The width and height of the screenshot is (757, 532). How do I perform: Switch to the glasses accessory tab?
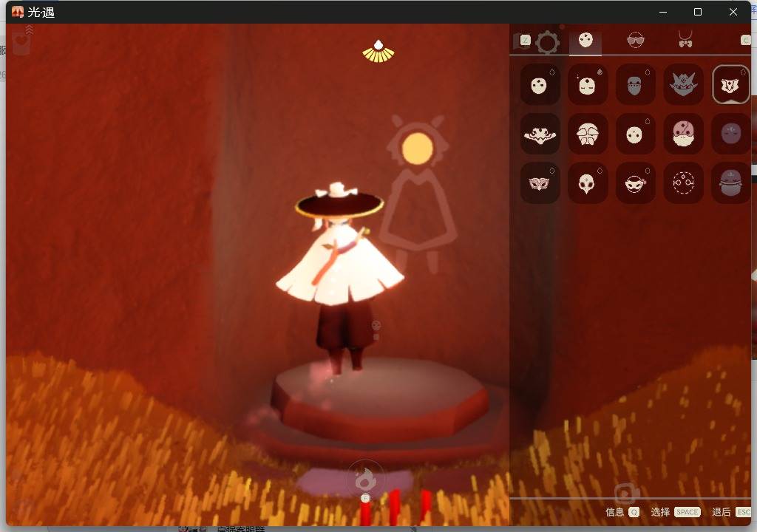[x=635, y=40]
